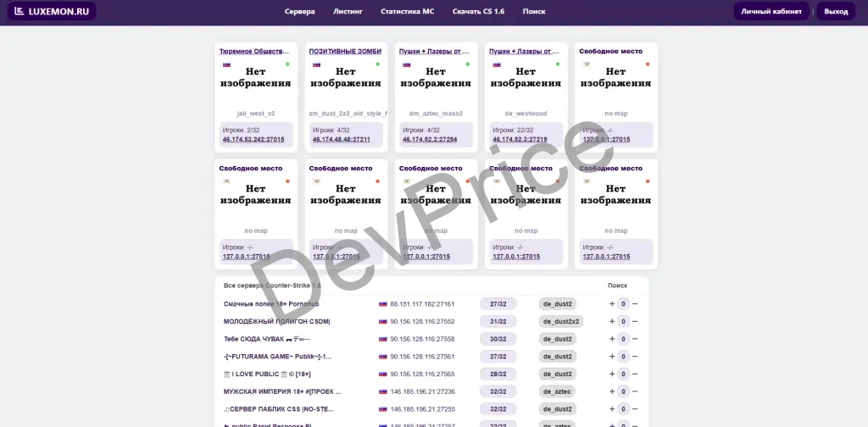868x427 pixels.
Task: Click green status dot on Тюремное Общество card
Action: tap(287, 64)
